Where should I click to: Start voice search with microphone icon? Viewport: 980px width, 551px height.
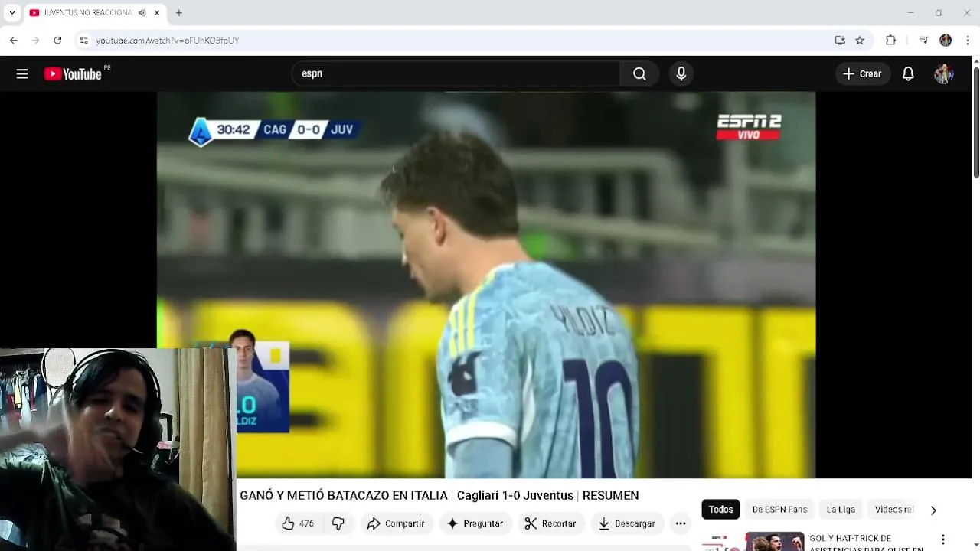point(681,73)
